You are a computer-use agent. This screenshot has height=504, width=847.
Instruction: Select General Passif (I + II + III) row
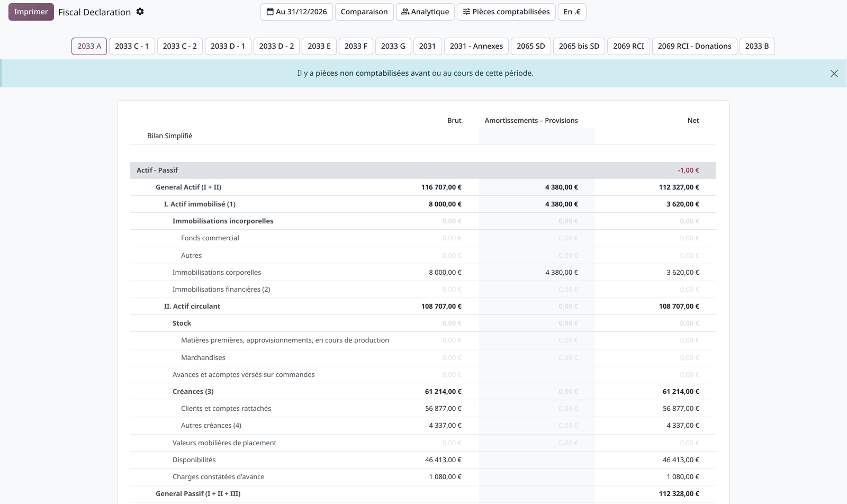(423, 493)
